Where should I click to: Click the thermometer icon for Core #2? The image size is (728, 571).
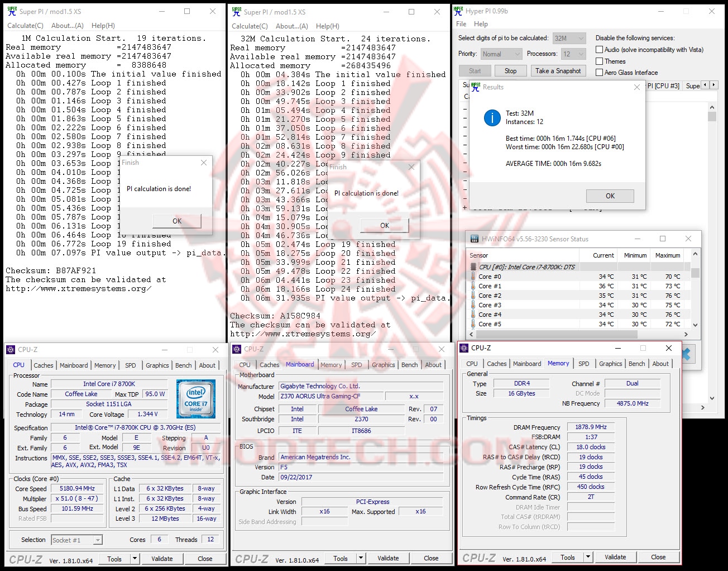[473, 296]
